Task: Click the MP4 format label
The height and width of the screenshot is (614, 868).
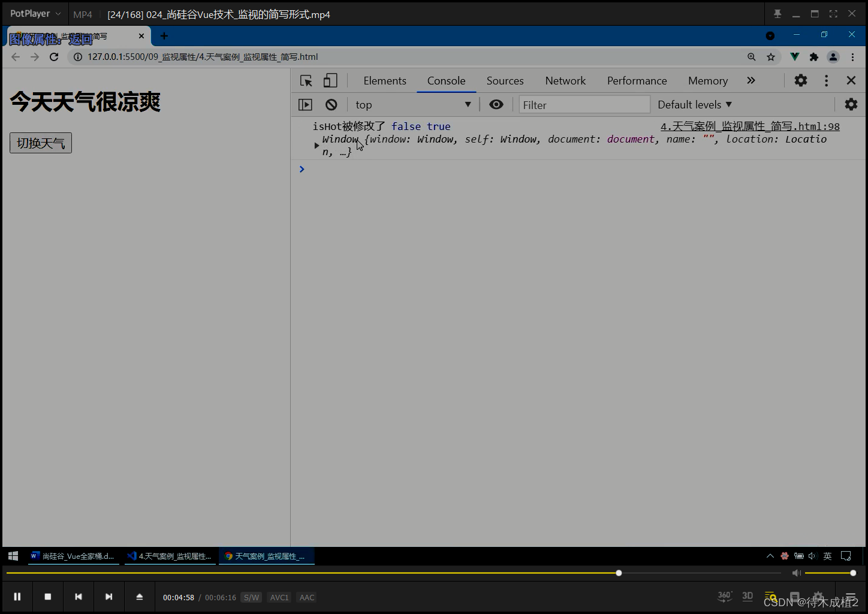Action: (83, 14)
